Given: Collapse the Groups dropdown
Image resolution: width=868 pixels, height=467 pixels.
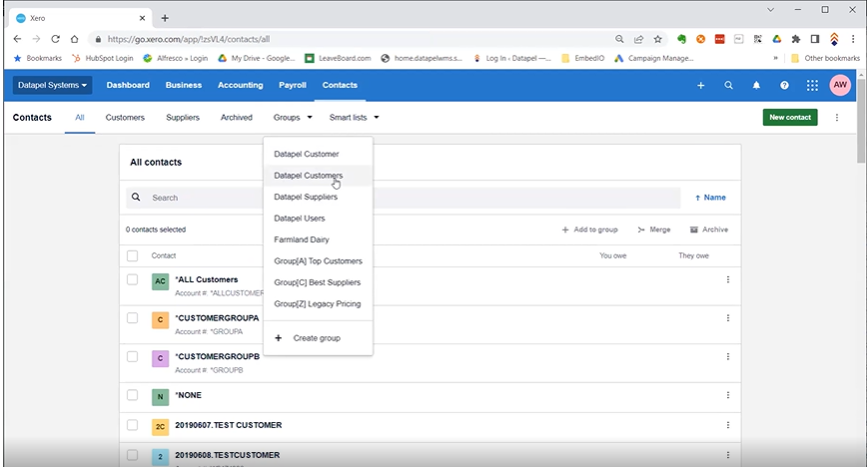Looking at the screenshot, I should pyautogui.click(x=293, y=118).
